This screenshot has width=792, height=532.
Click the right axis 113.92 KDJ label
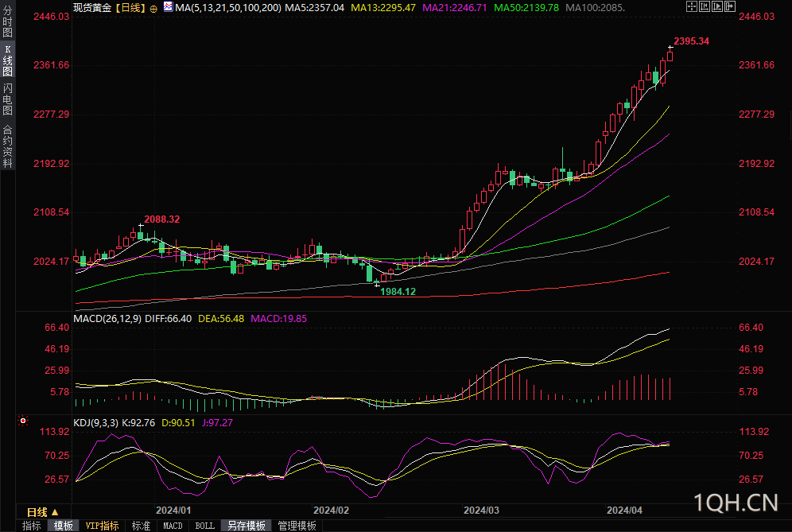pos(754,432)
